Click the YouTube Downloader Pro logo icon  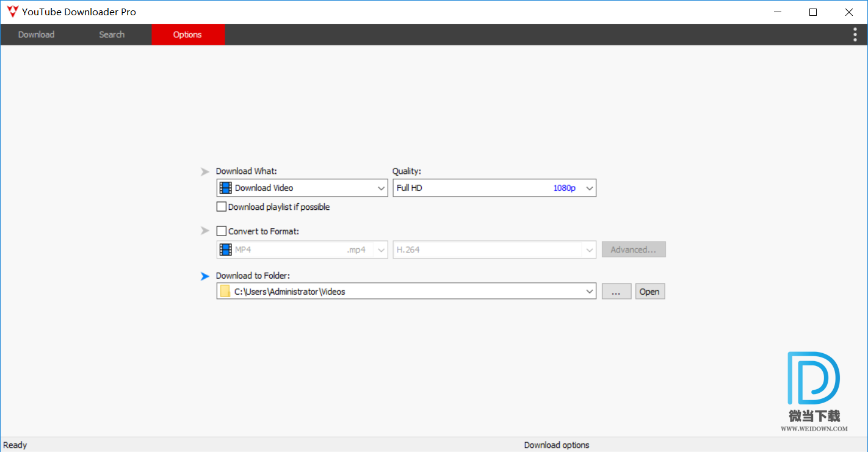click(x=12, y=12)
